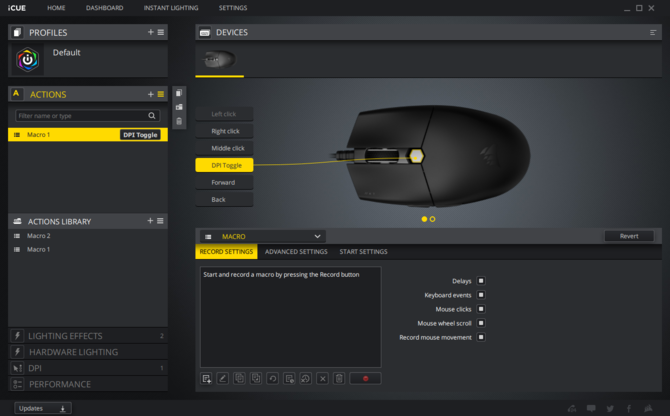Click the search magnifier in the filter box

(152, 116)
